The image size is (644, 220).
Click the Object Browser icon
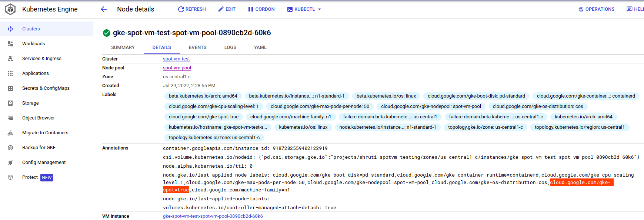pyautogui.click(x=10, y=118)
